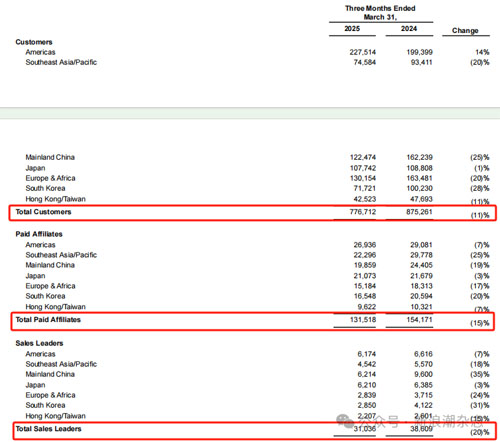Click the (1)% change value
Image resolution: width=500 pixels, height=442 pixels.
pyautogui.click(x=482, y=168)
